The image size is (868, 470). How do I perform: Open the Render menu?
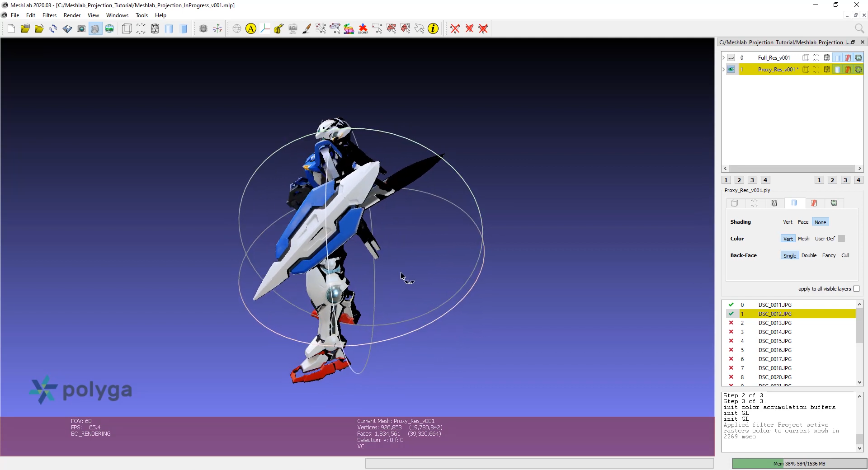coord(72,15)
